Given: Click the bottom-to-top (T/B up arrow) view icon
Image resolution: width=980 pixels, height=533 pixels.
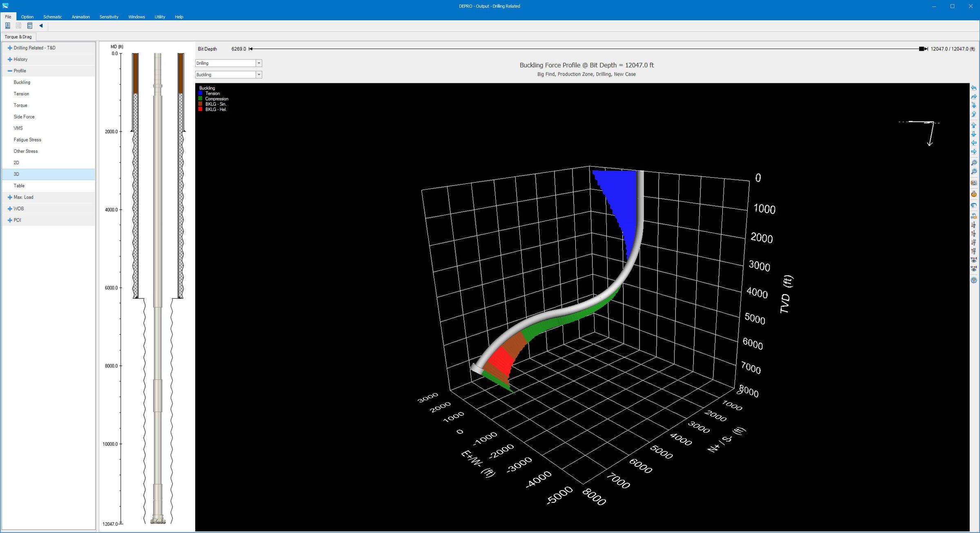Looking at the screenshot, I should [974, 234].
